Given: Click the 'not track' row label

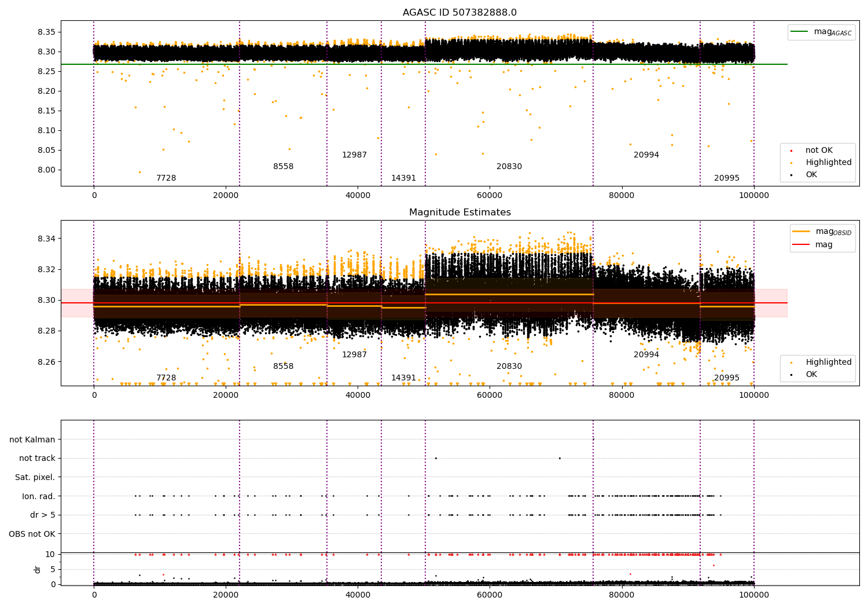Looking at the screenshot, I should click(37, 459).
